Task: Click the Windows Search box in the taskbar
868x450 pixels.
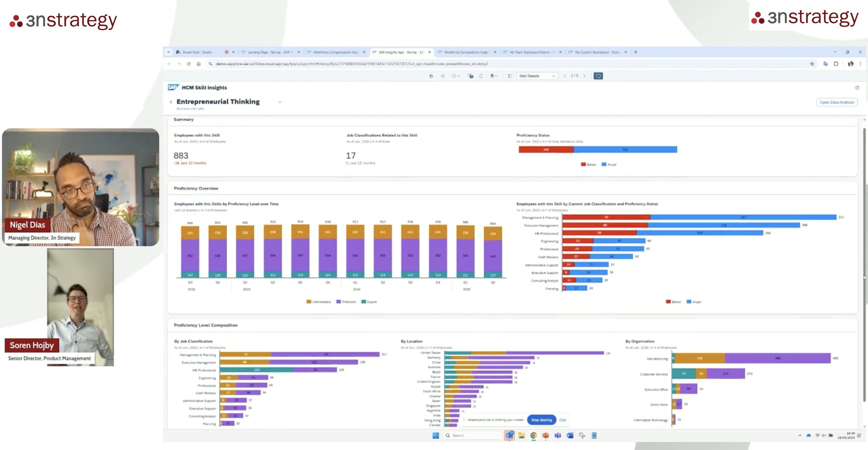Action: click(x=472, y=435)
